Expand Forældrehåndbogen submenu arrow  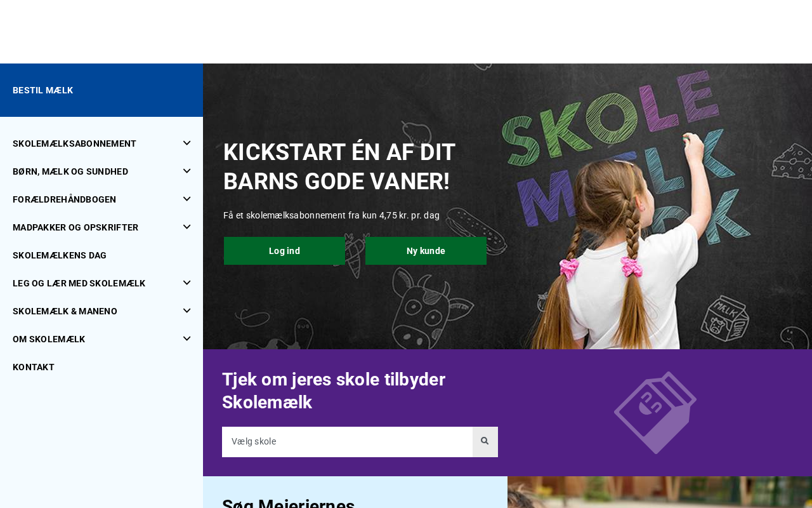point(187,199)
